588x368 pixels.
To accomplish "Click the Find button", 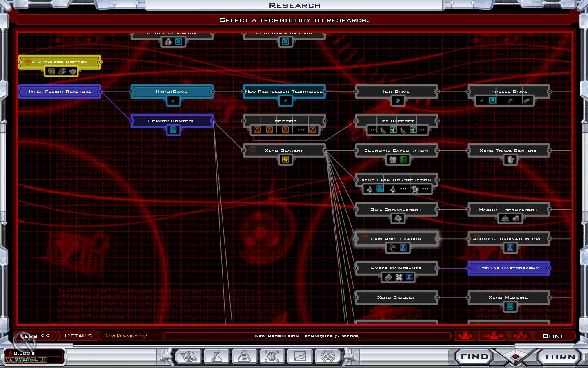I will [x=474, y=357].
